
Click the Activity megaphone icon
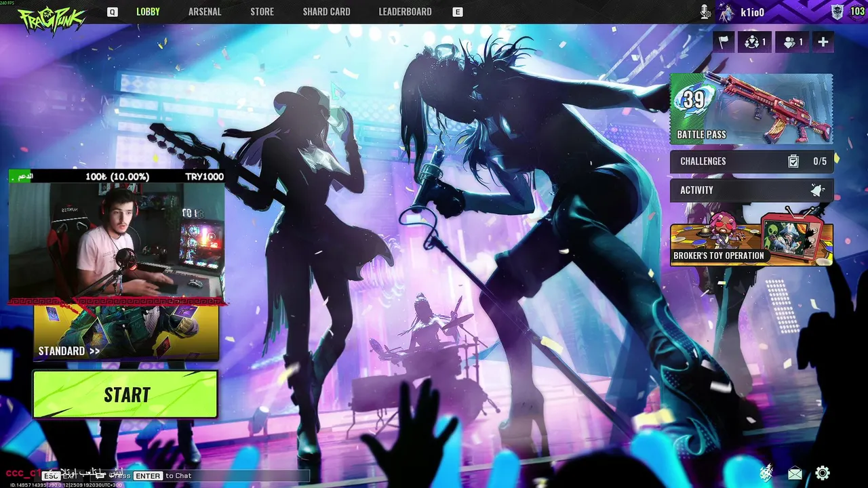pos(817,190)
